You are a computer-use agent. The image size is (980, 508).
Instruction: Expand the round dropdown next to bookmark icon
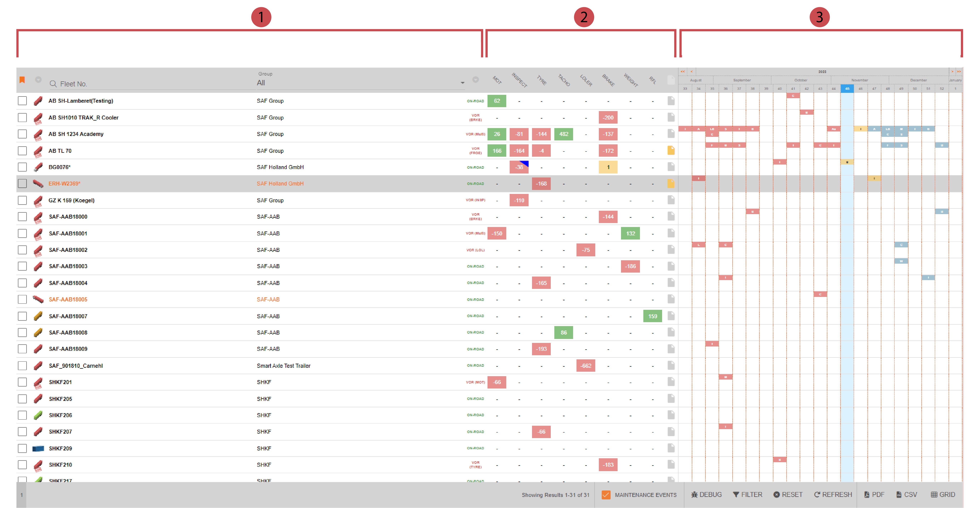(x=38, y=80)
